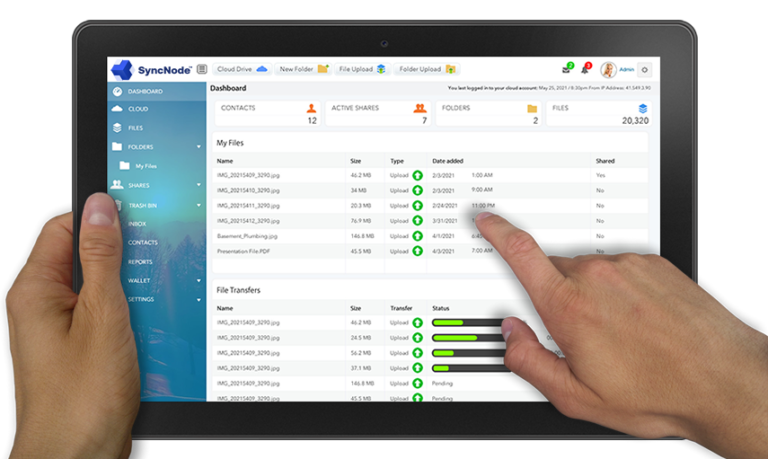This screenshot has width=768, height=459.
Task: Click the Folders folder icon in sidebar
Action: 117,146
